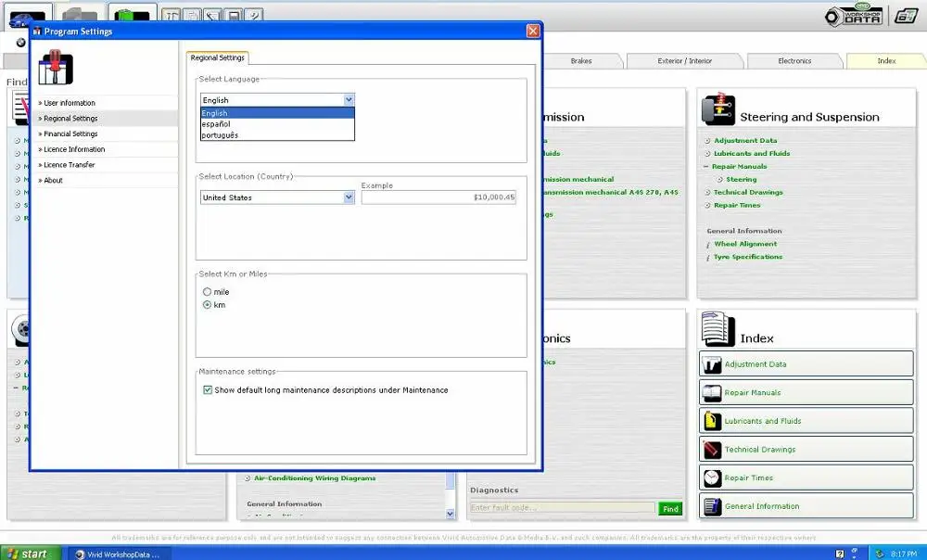The height and width of the screenshot is (560, 927).
Task: Open Steering link under Repair Manuals
Action: (x=742, y=180)
